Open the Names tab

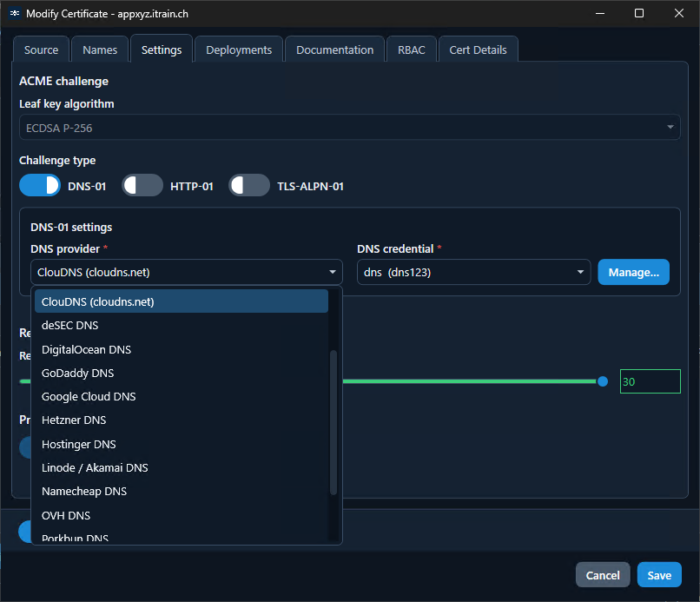(100, 50)
